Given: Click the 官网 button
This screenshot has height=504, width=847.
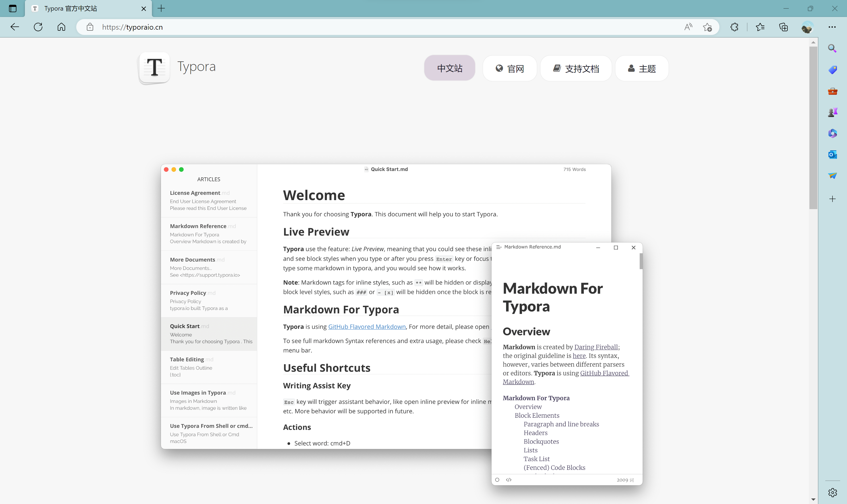Looking at the screenshot, I should (x=510, y=69).
